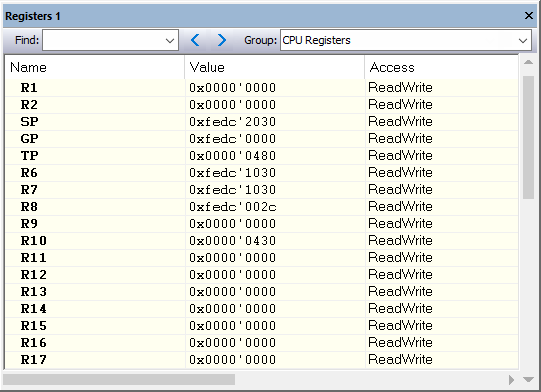Click ReadWrite access for R12
541x392 pixels.
click(x=400, y=275)
